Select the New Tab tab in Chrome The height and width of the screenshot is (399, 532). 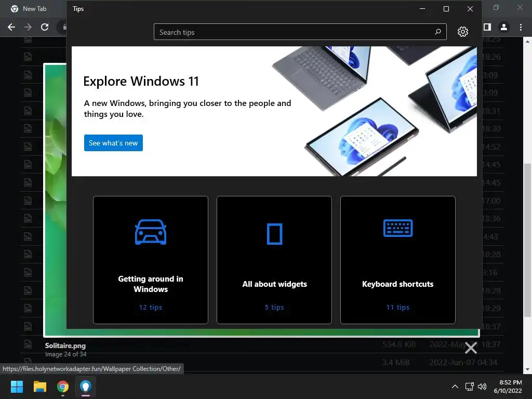[34, 9]
